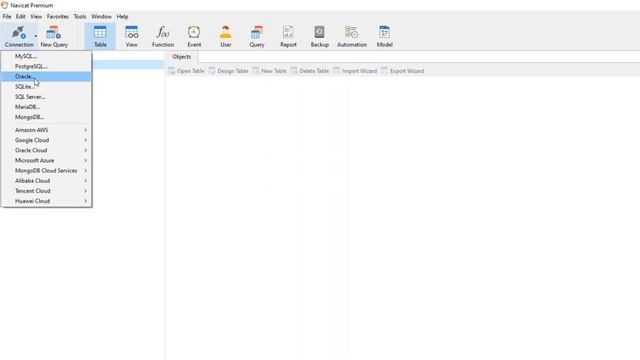Screen dimensions: 640x360
Task: Open the Edit menu
Action: [21, 16]
